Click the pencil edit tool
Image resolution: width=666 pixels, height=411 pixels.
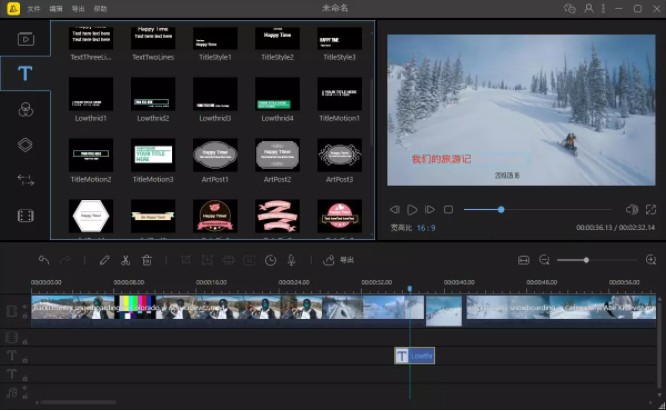click(104, 260)
